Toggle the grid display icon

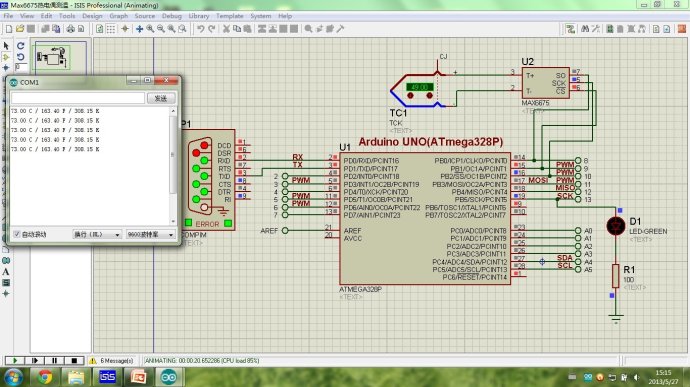point(111,29)
